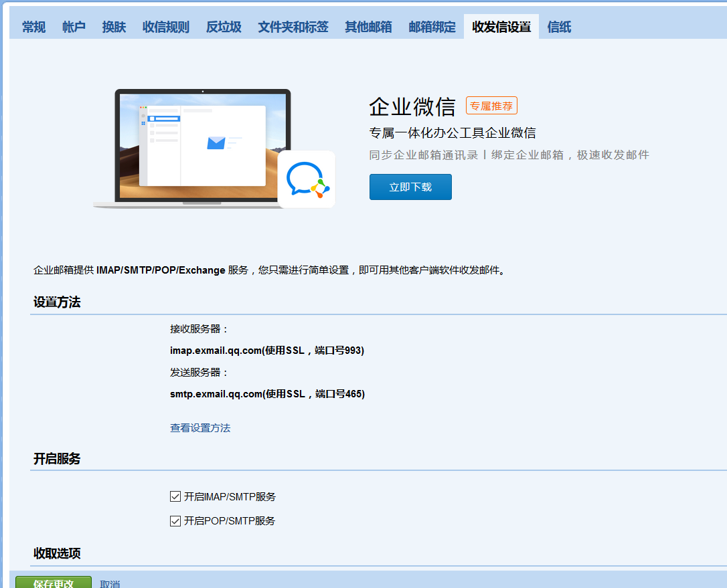Viewport: 727px width, 588px height.
Task: Open the 查看设置方法 link
Action: (x=200, y=427)
